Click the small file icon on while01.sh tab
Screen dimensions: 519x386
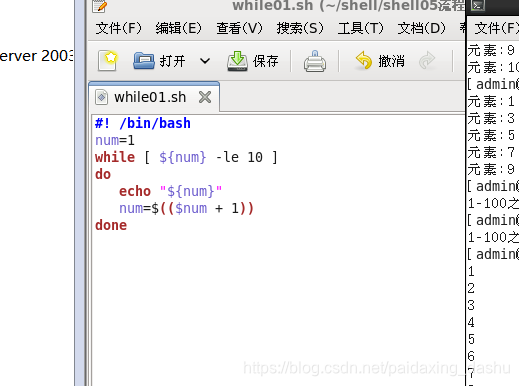click(101, 97)
